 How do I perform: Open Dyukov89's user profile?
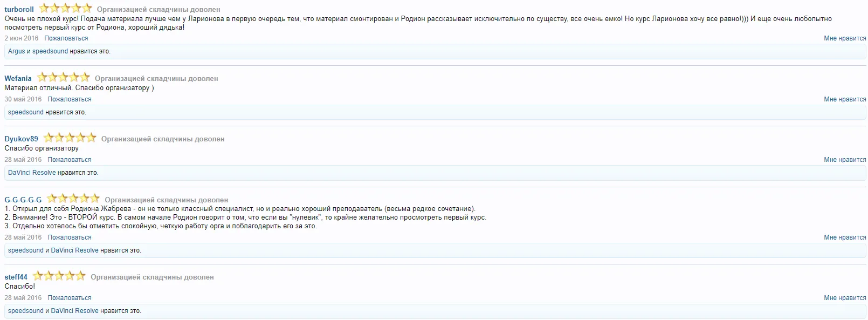(21, 139)
